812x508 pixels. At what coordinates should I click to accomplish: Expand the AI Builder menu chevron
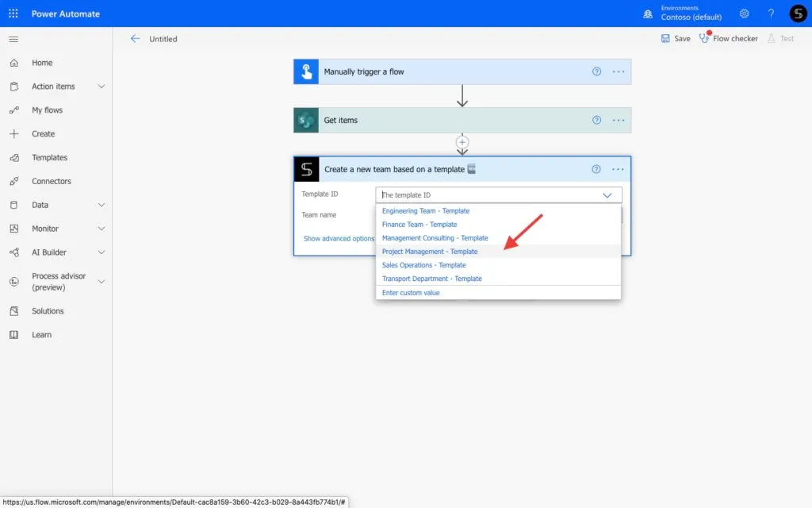101,252
